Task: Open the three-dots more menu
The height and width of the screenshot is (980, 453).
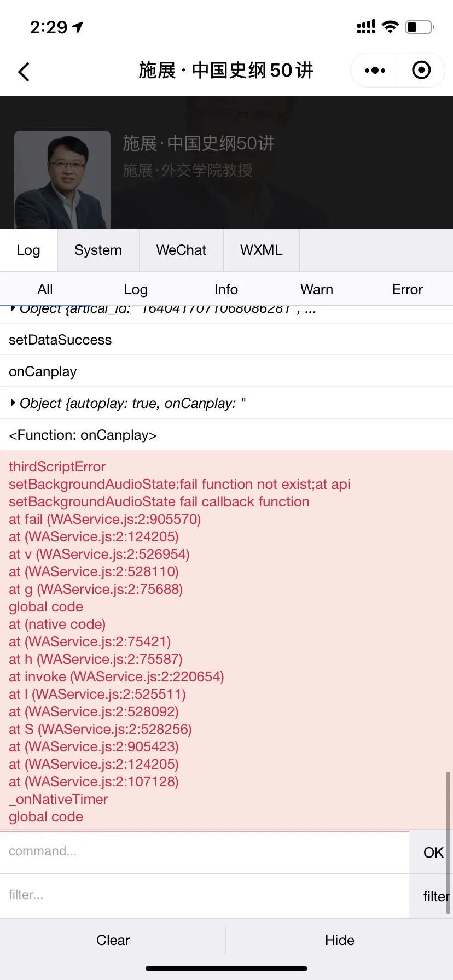Action: click(x=375, y=71)
